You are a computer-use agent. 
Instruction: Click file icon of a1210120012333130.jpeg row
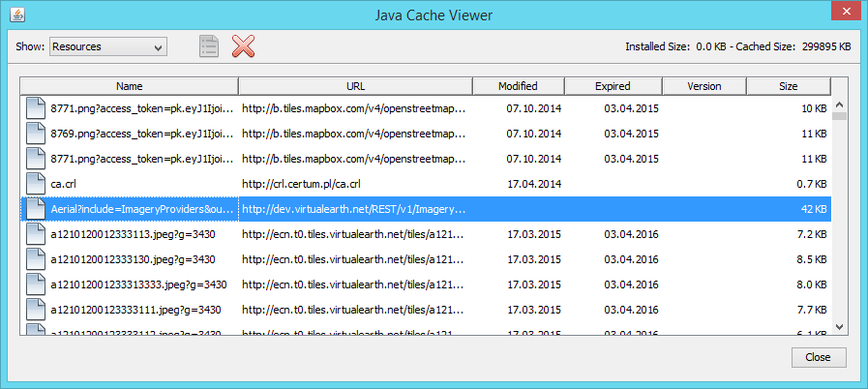36,259
